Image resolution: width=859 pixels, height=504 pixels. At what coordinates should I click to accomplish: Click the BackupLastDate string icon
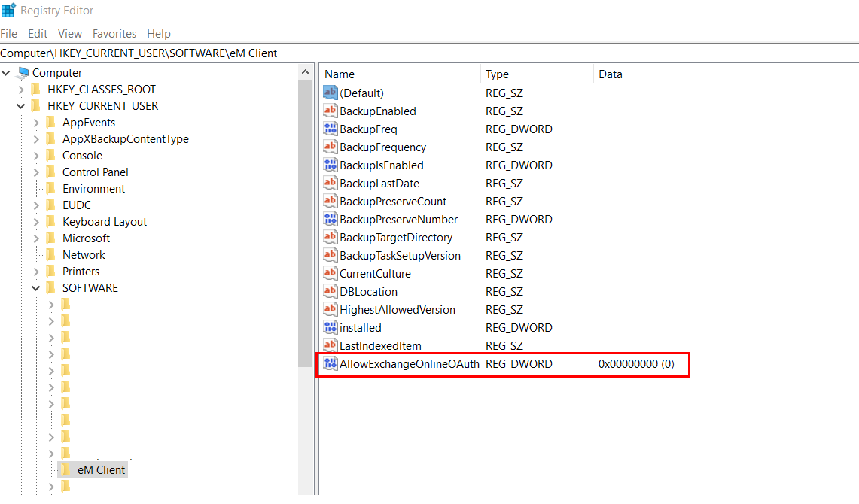click(x=330, y=183)
